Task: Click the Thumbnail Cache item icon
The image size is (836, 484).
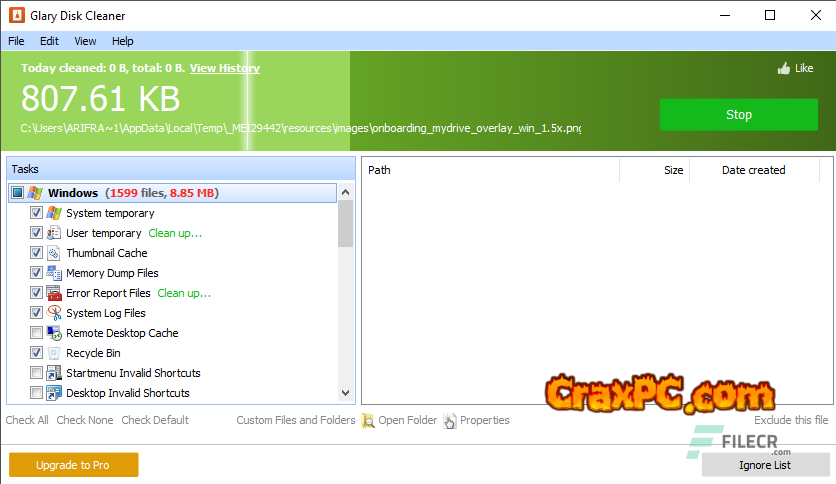Action: (54, 253)
